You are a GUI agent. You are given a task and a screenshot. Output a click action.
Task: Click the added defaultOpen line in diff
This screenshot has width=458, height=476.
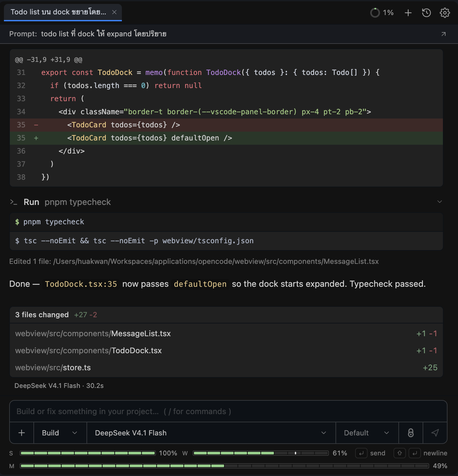226,138
